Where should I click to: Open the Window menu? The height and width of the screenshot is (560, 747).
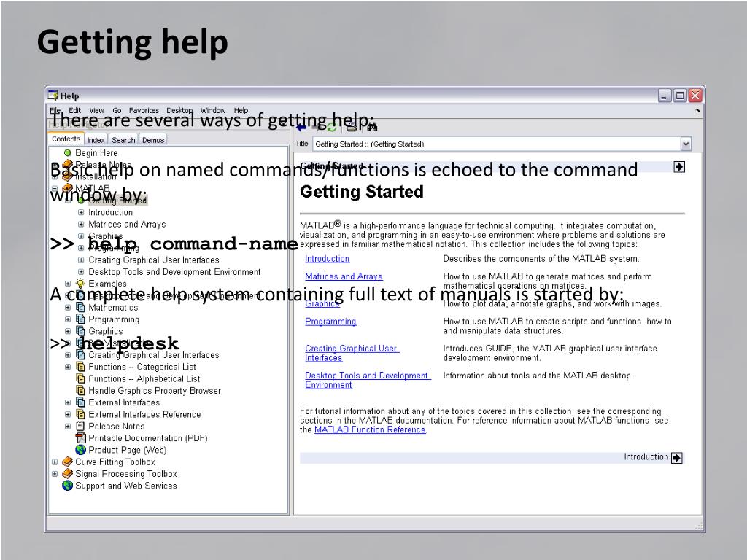pyautogui.click(x=213, y=111)
